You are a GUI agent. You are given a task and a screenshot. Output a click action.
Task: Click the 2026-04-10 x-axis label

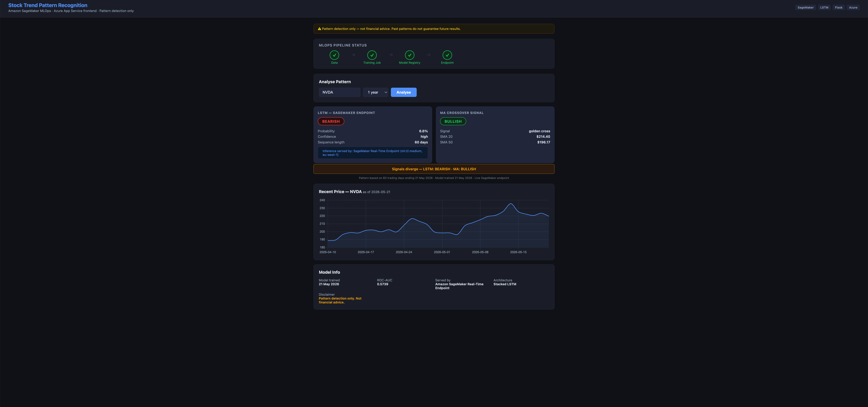328,252
